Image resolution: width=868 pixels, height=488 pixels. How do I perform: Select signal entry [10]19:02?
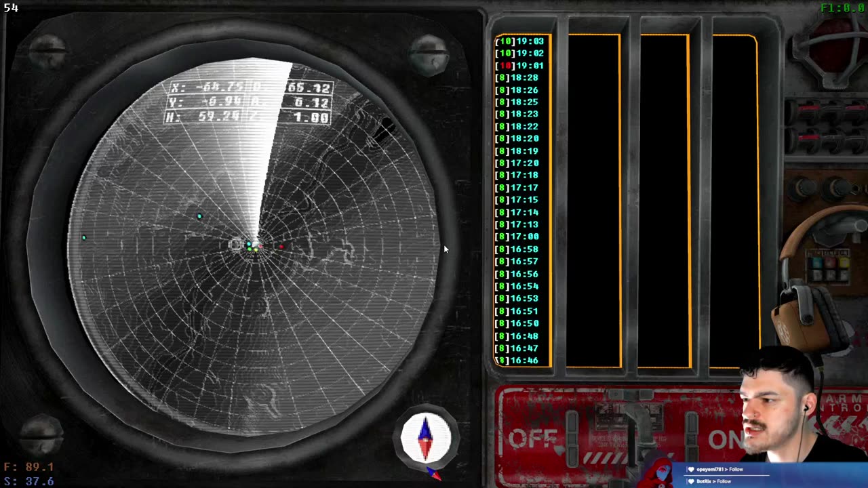point(520,54)
